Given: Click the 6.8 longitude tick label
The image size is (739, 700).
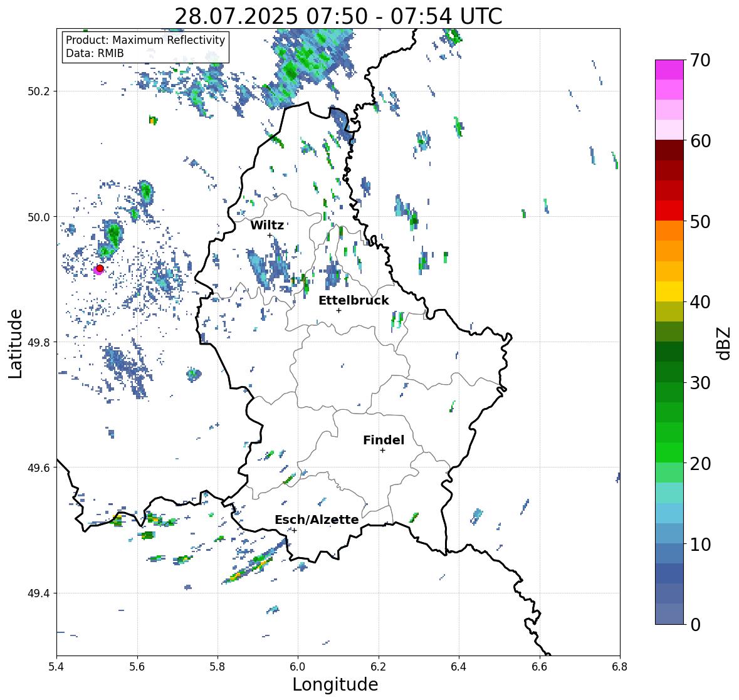Looking at the screenshot, I should pyautogui.click(x=620, y=666).
